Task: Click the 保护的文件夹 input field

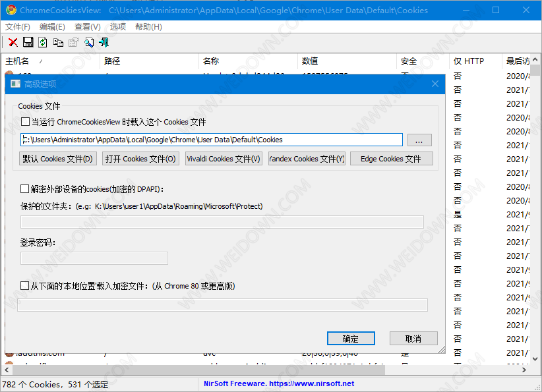Action: pyautogui.click(x=222, y=222)
